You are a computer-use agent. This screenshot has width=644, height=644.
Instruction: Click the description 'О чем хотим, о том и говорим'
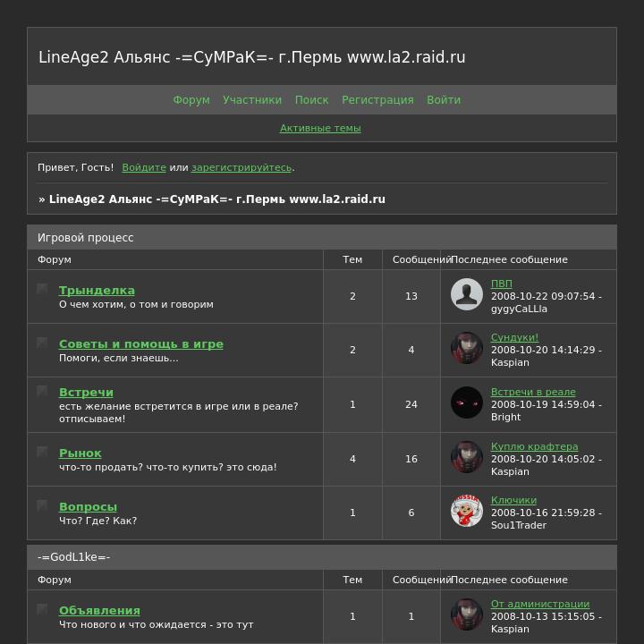(x=136, y=305)
